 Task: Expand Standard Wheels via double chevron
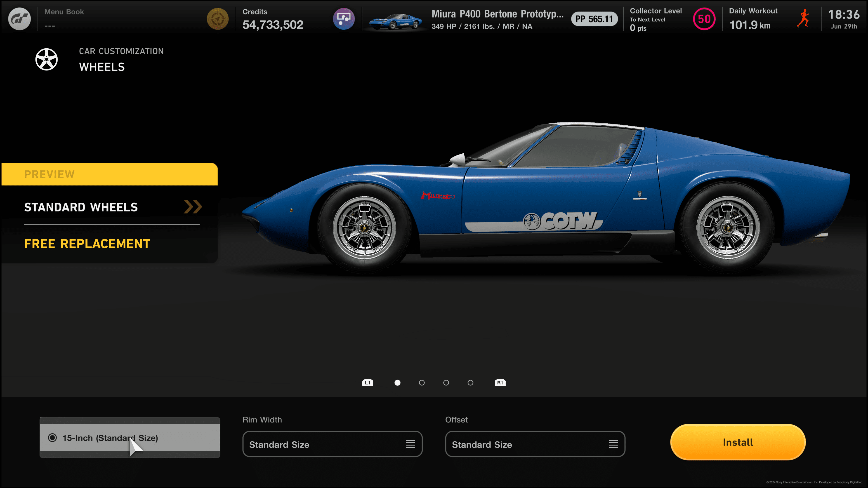click(193, 207)
